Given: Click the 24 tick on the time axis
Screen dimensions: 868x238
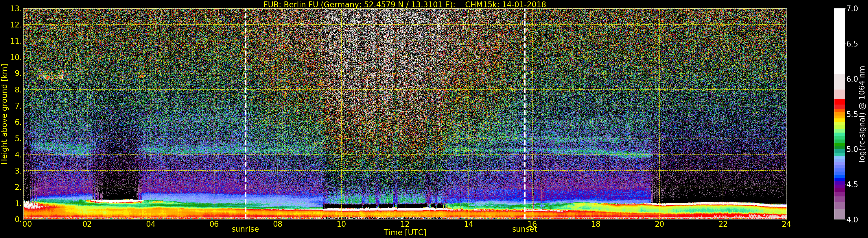Looking at the screenshot, I should tap(786, 224).
